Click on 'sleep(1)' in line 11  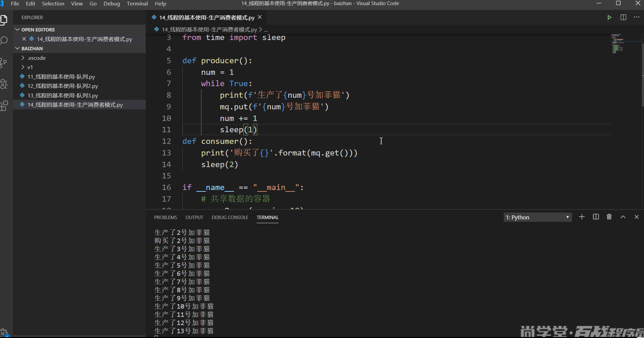click(238, 130)
